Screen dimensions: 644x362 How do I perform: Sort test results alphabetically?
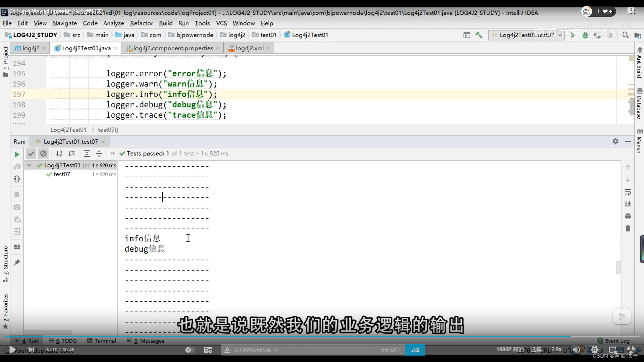pyautogui.click(x=59, y=154)
